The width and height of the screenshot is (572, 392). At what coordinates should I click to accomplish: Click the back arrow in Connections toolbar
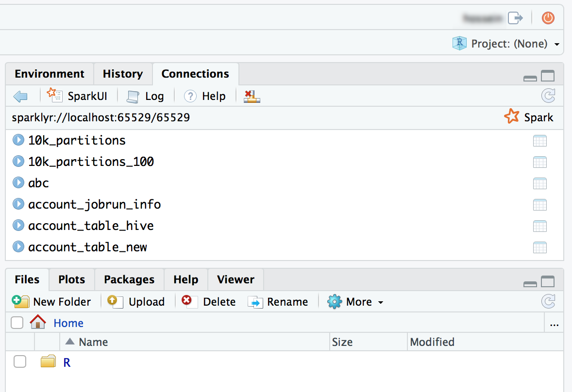[20, 96]
